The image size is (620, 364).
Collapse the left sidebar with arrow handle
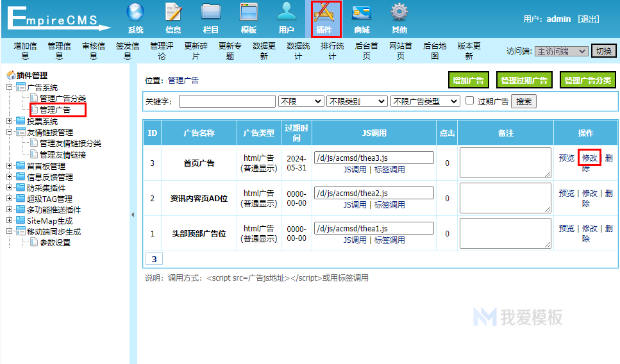pyautogui.click(x=133, y=215)
